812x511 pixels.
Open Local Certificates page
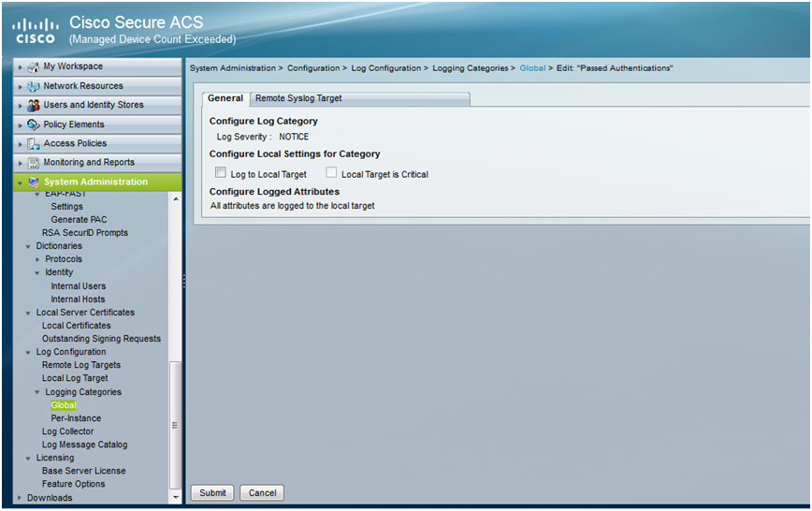76,326
